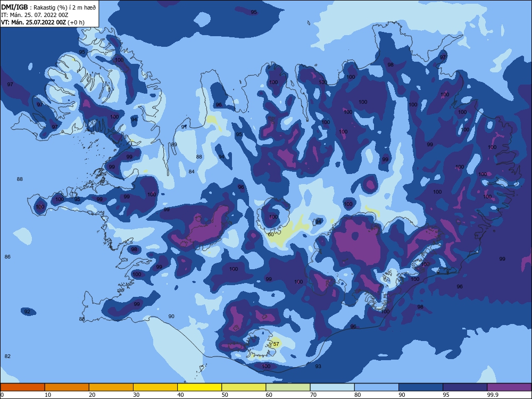
Task: Click the legend tick label '50'
Action: tap(225, 395)
